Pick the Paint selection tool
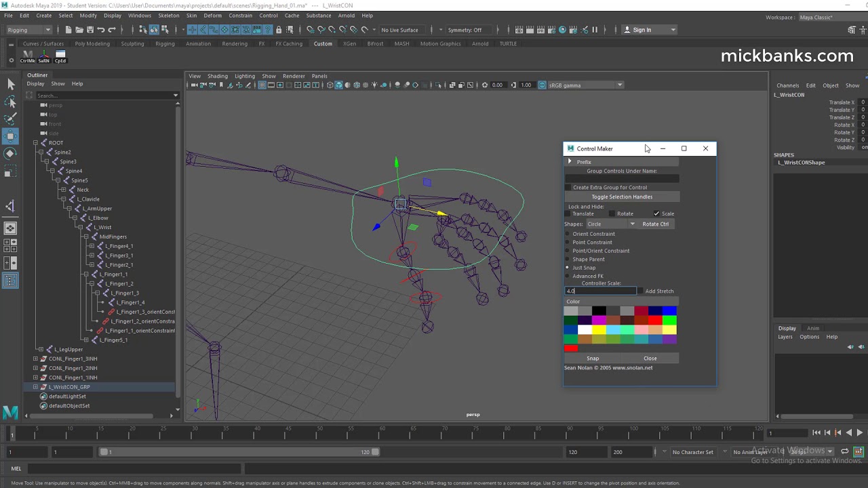 coord(10,119)
